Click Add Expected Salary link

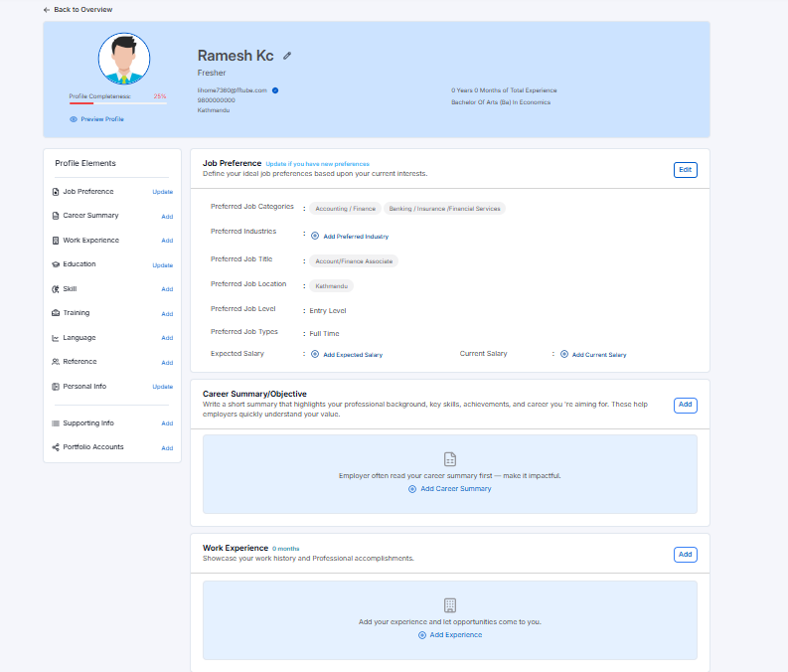(347, 354)
